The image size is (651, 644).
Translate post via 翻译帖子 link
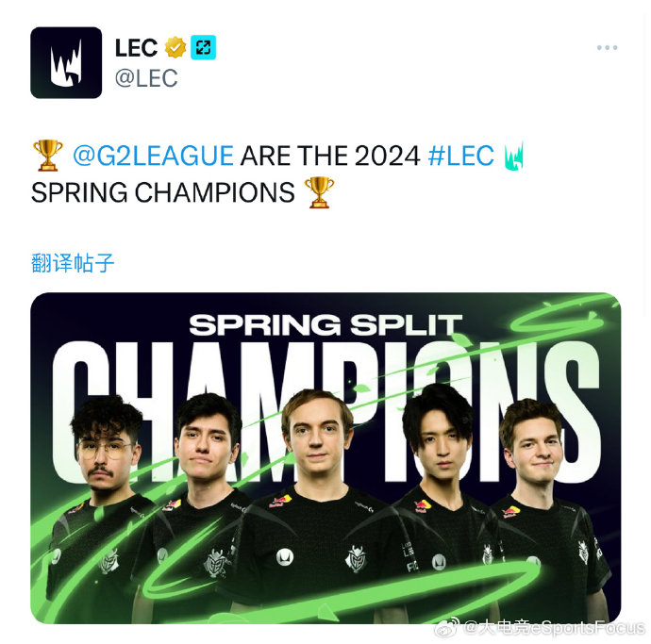[x=73, y=263]
